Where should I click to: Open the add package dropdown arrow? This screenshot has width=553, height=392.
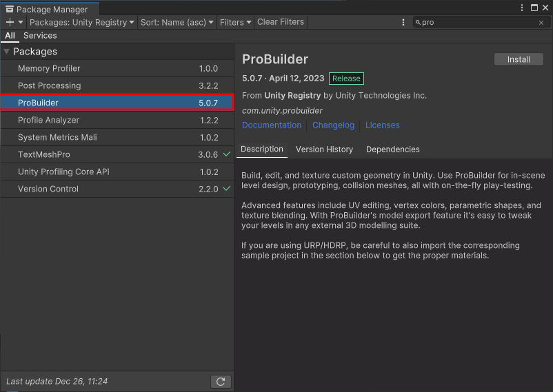[x=21, y=22]
